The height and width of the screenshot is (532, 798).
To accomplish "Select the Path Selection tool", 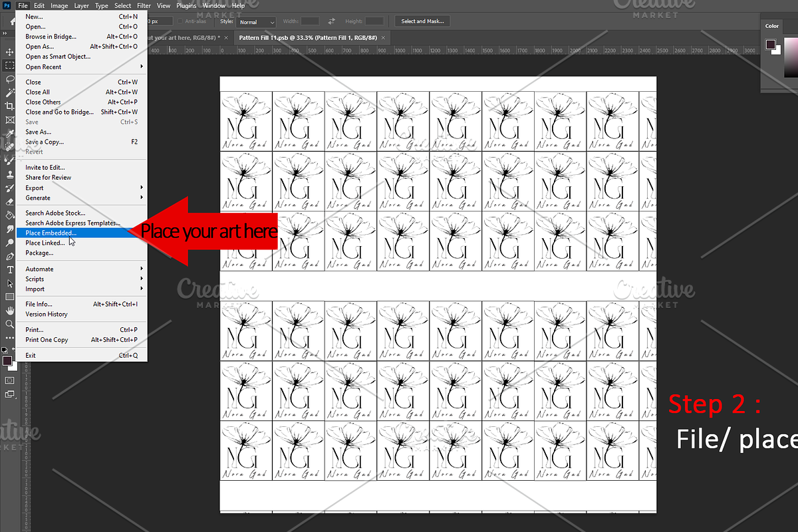I will pyautogui.click(x=9, y=283).
